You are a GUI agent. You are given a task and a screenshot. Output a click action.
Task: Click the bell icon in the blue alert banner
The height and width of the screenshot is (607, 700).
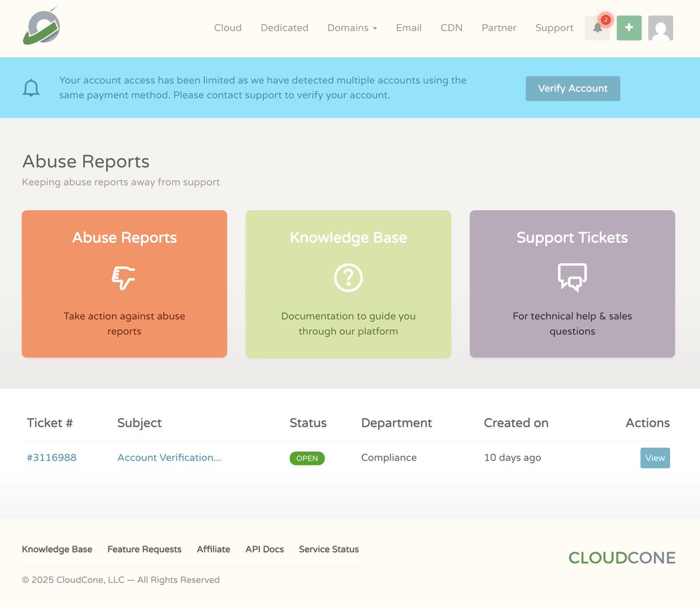pos(31,88)
